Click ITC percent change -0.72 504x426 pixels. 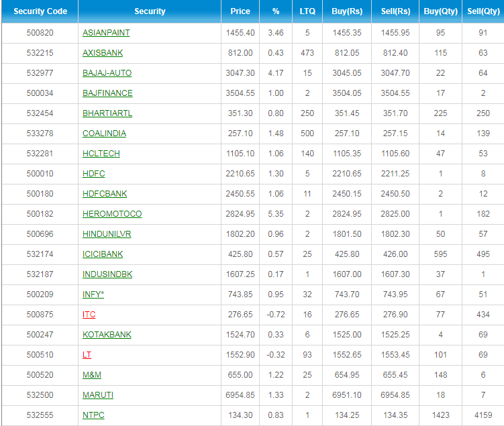(x=276, y=315)
